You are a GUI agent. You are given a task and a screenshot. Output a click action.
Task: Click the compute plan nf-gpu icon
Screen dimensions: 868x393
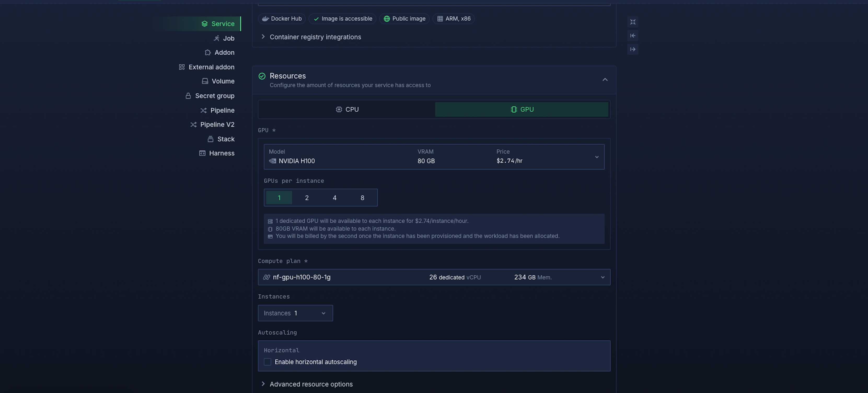(266, 277)
